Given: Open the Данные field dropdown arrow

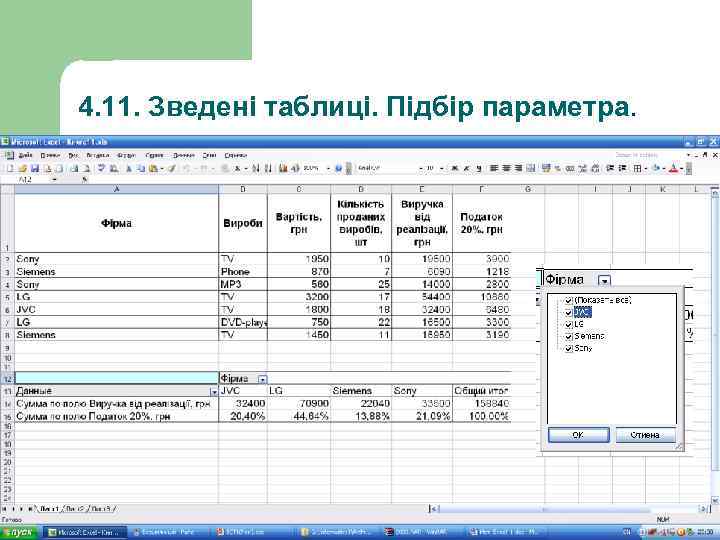Looking at the screenshot, I should pos(214,392).
